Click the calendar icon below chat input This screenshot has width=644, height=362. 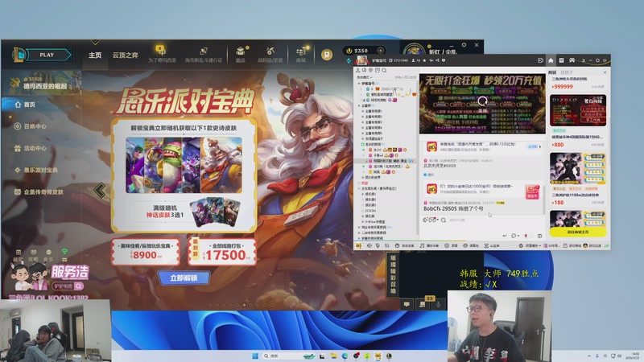pos(539,236)
